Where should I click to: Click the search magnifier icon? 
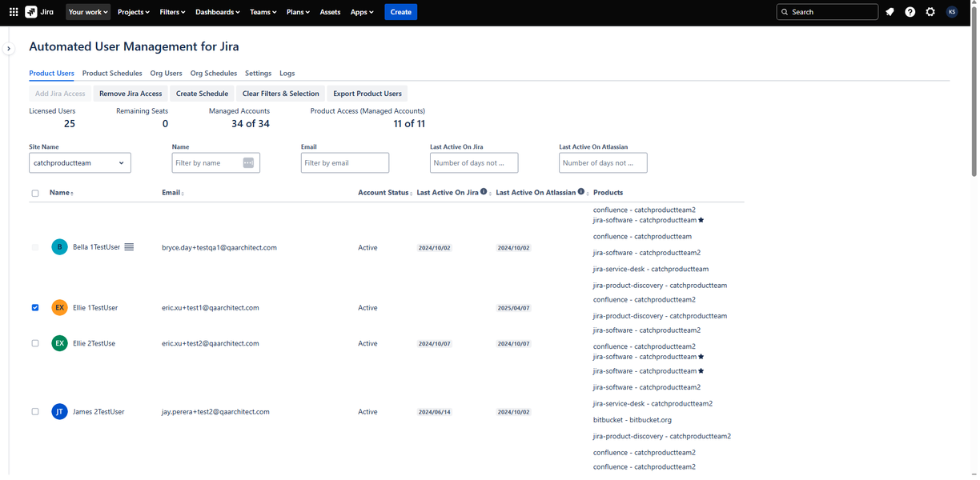click(x=785, y=12)
